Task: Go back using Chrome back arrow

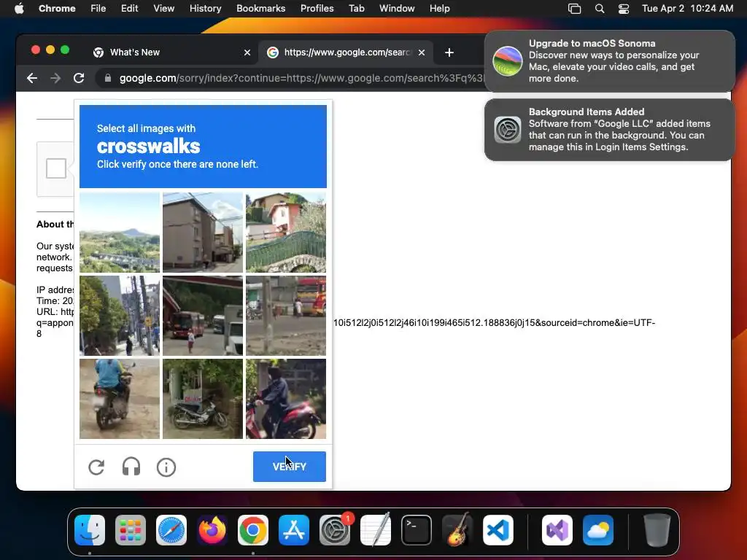Action: 32,78
